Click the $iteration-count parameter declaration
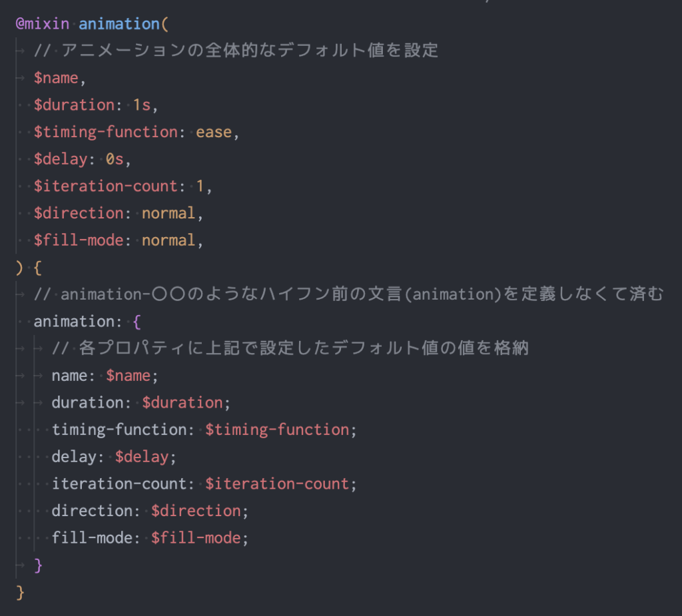The height and width of the screenshot is (616, 682). (x=106, y=186)
